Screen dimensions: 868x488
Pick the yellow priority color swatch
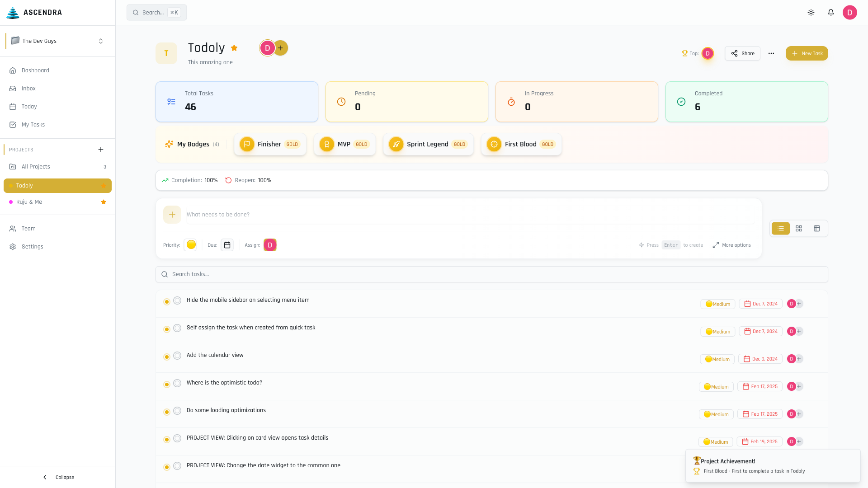191,244
